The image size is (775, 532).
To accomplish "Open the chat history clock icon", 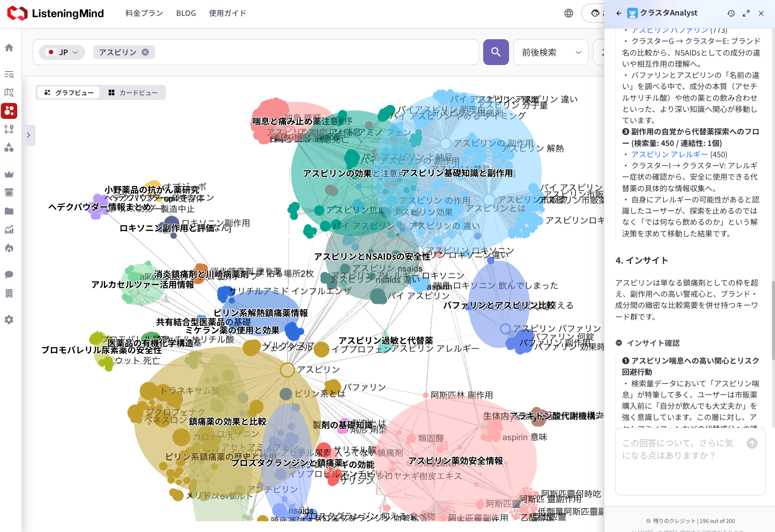I will [731, 13].
